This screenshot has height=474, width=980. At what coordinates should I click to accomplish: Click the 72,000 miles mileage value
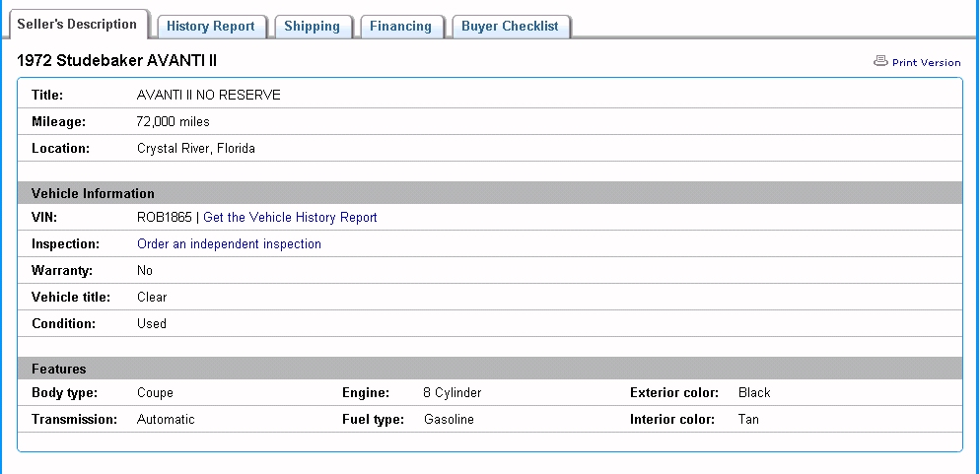tap(173, 121)
